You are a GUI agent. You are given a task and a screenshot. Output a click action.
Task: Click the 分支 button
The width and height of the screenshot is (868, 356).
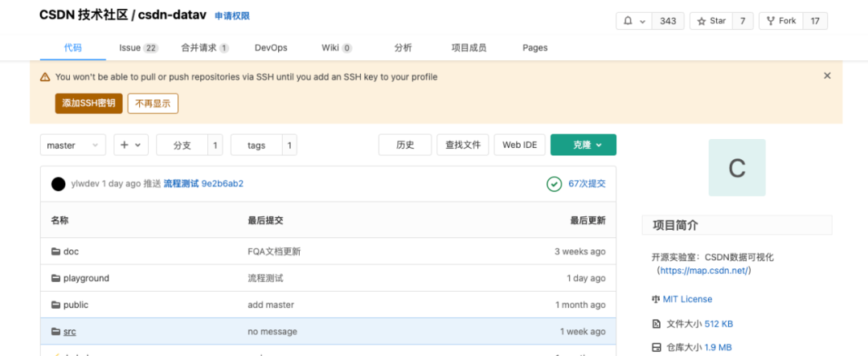pos(182,145)
